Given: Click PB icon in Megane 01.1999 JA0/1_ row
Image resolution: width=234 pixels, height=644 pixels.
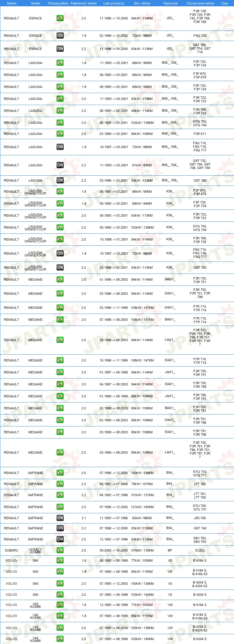Looking at the screenshot, I should pos(60,396).
